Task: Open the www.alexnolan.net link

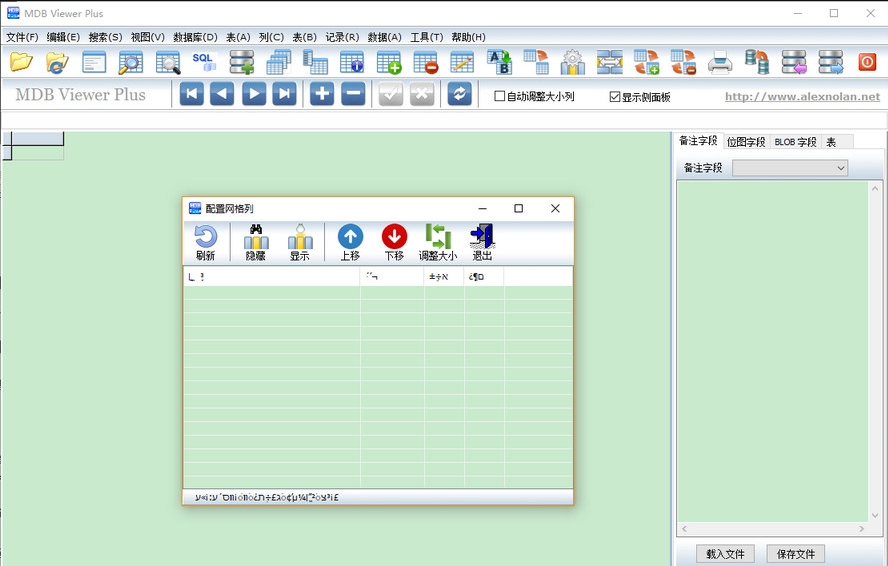Action: (802, 97)
